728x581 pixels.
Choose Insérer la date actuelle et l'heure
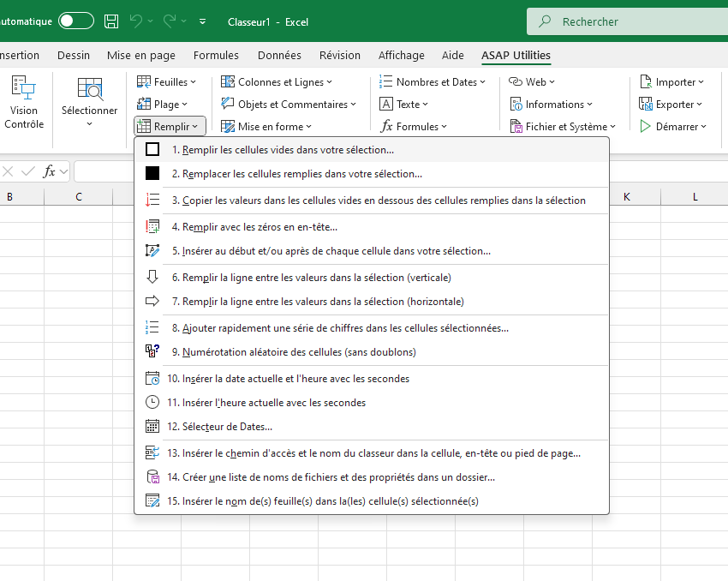click(372, 379)
